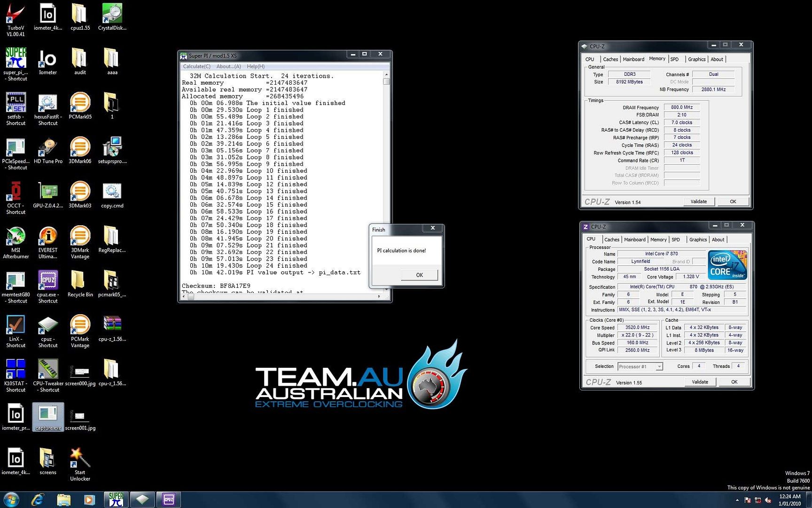Open Calculate(C) menu in Super PI
The width and height of the screenshot is (812, 508).
click(196, 66)
